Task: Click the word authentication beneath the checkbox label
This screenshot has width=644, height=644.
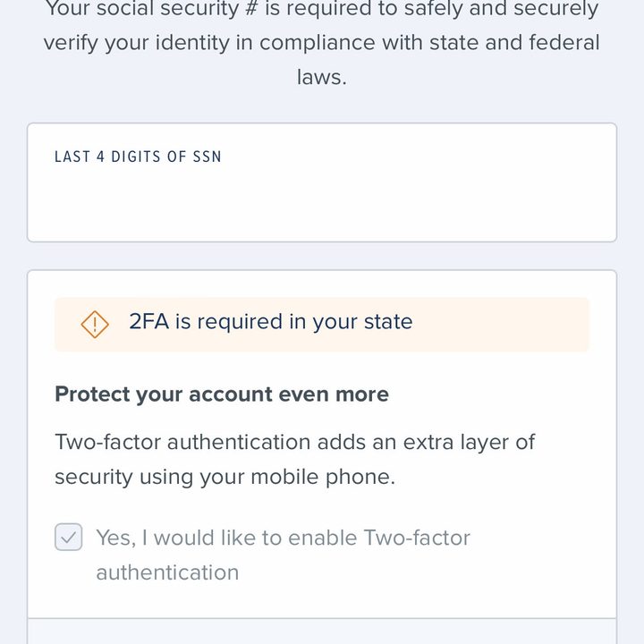Action: coord(167,572)
